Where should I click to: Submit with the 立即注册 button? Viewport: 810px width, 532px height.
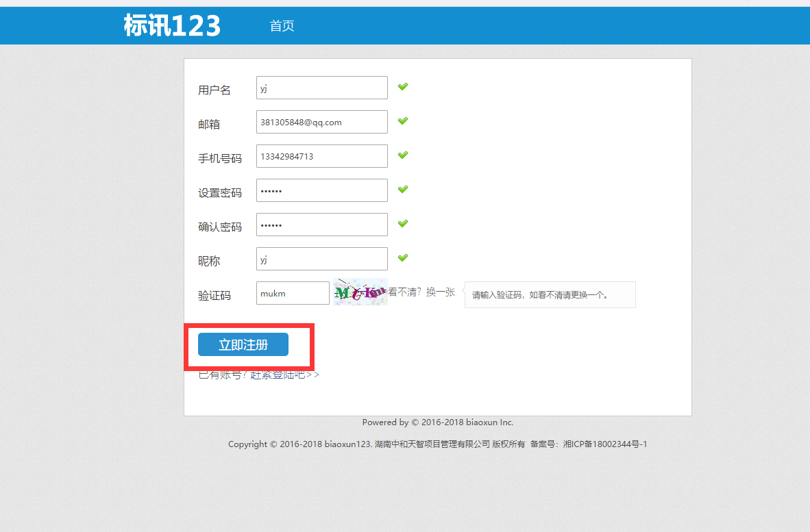tap(243, 344)
